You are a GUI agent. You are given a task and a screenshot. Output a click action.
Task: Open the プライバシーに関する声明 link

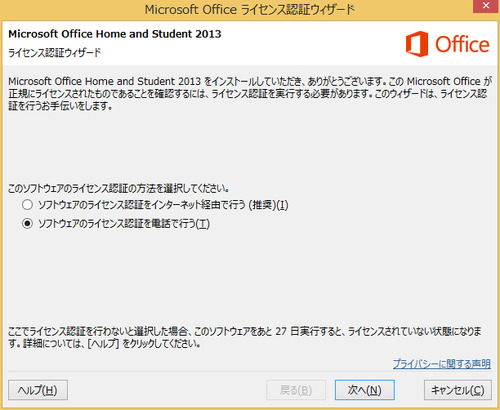[442, 363]
